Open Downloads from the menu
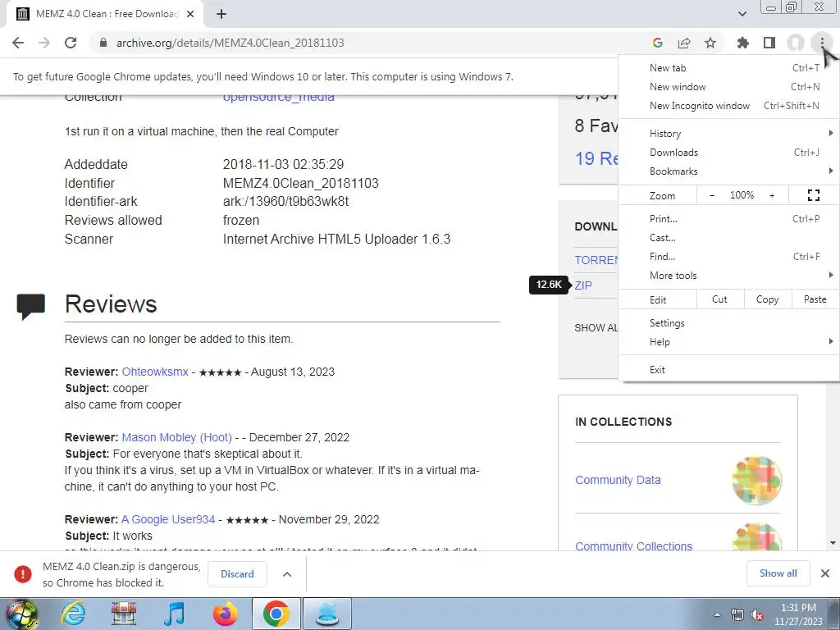 [x=728, y=152]
